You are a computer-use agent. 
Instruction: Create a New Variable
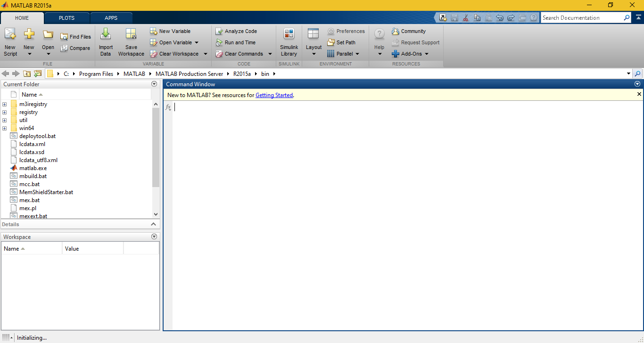(x=170, y=31)
